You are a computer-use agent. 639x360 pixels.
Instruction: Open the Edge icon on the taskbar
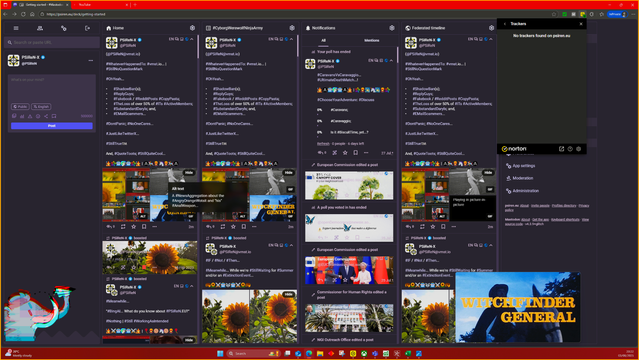(x=309, y=353)
